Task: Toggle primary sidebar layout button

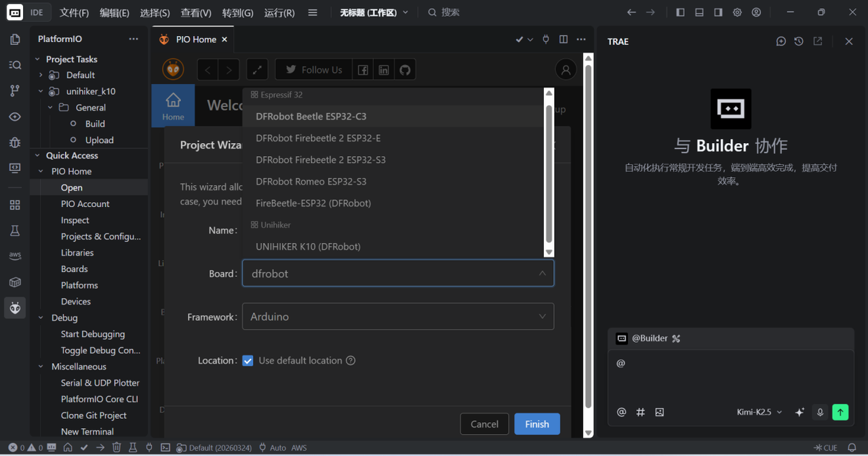Action: (680, 12)
